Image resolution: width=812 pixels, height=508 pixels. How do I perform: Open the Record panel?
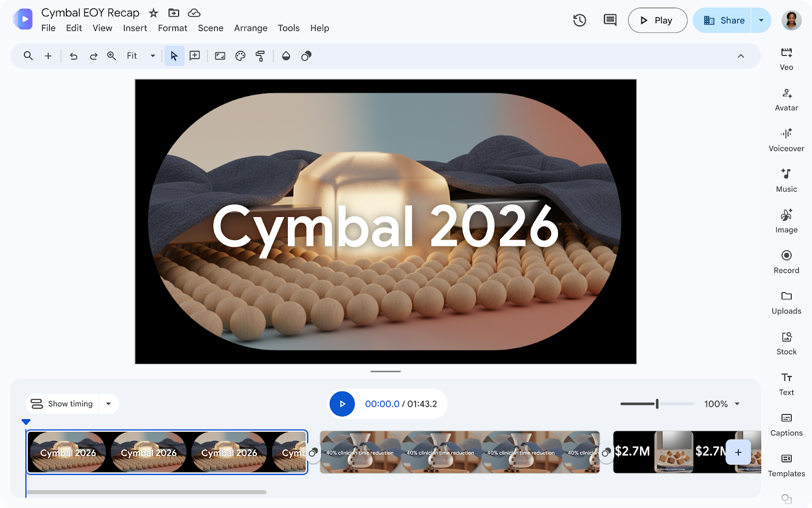(786, 262)
